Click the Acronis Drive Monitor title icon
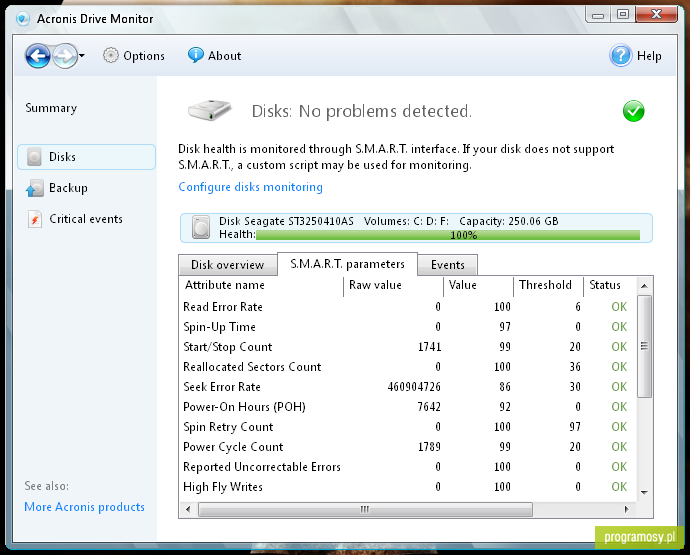 point(22,19)
